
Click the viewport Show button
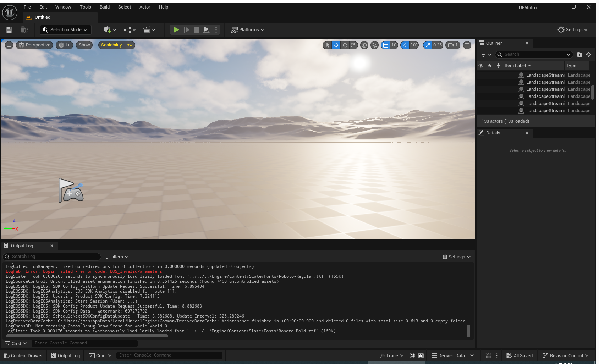84,45
